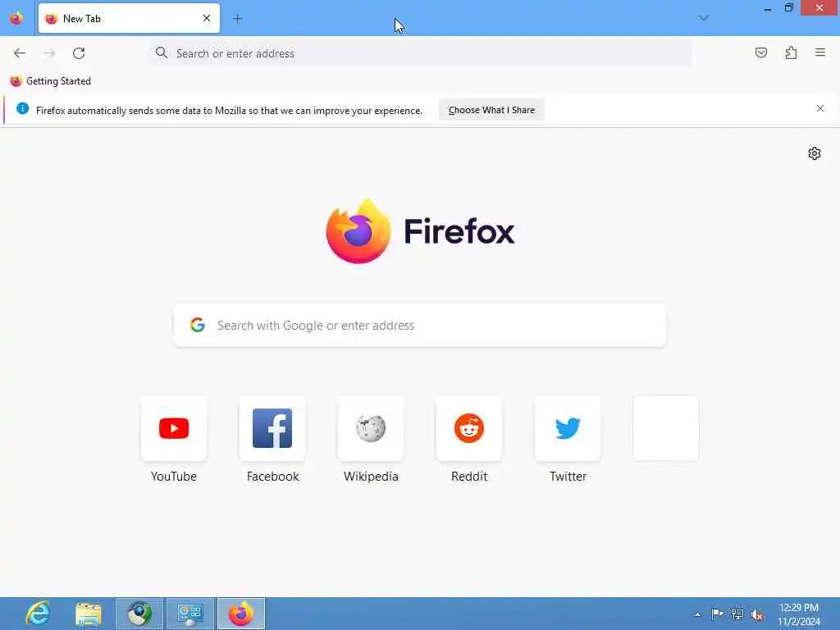Click the muted volume tray icon
Viewport: 840px width, 630px height.
(757, 614)
